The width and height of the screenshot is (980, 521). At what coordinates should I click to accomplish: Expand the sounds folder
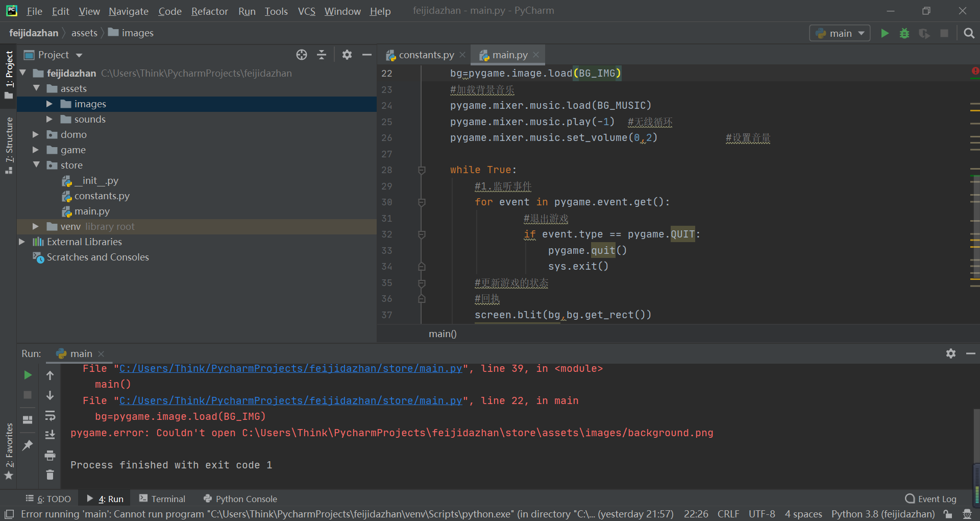click(50, 119)
